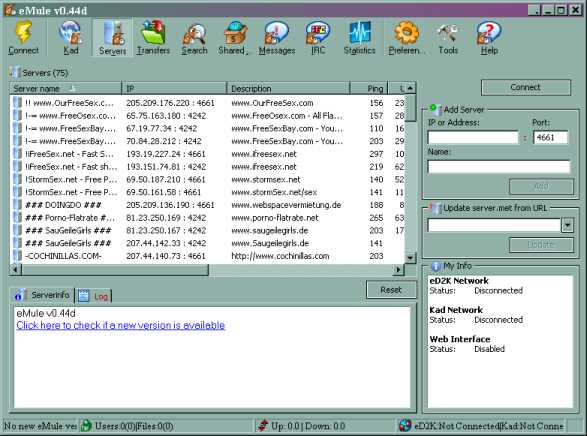Click the server list scroll up arrow
This screenshot has width=587, height=436.
pyautogui.click(x=410, y=88)
